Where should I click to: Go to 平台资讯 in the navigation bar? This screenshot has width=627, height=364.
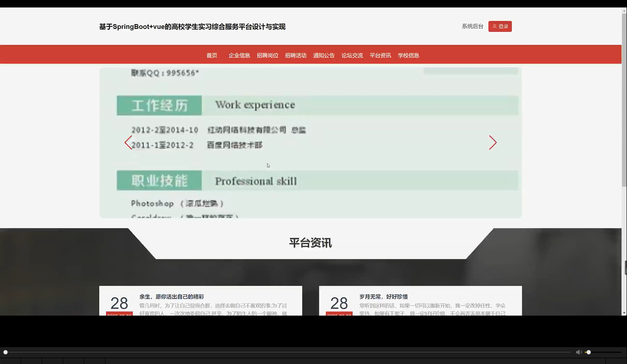pyautogui.click(x=380, y=55)
